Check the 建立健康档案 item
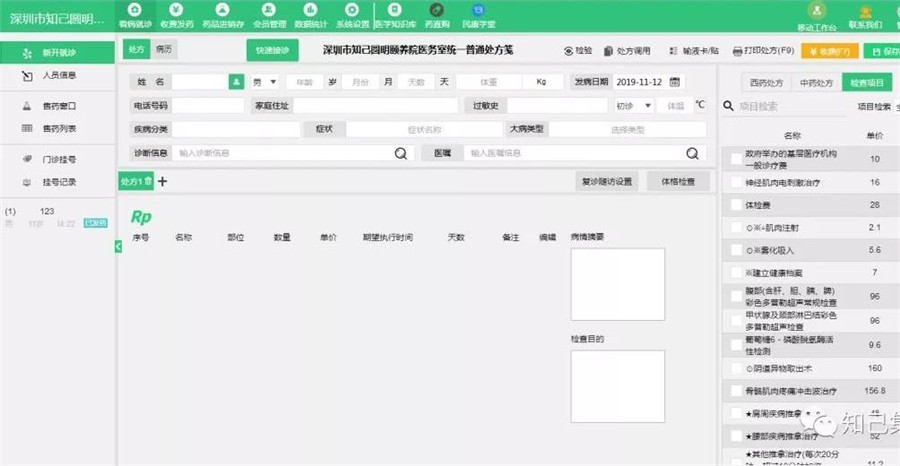900x466 pixels. [736, 272]
